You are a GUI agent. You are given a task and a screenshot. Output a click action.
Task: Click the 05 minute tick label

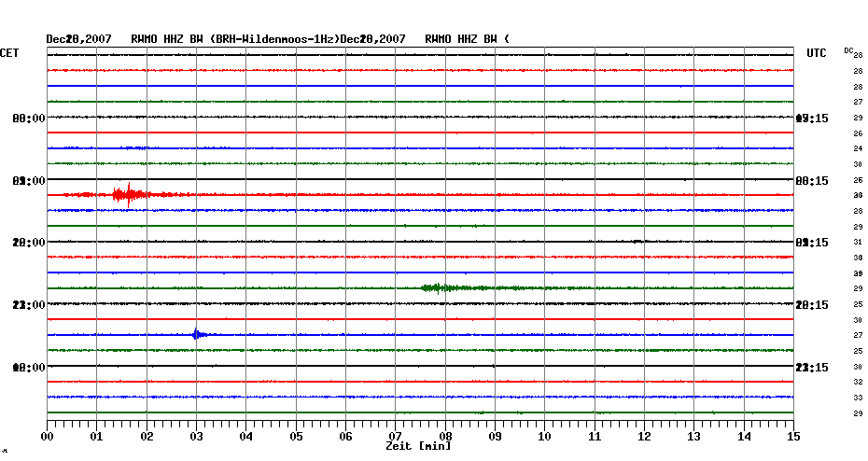(296, 436)
